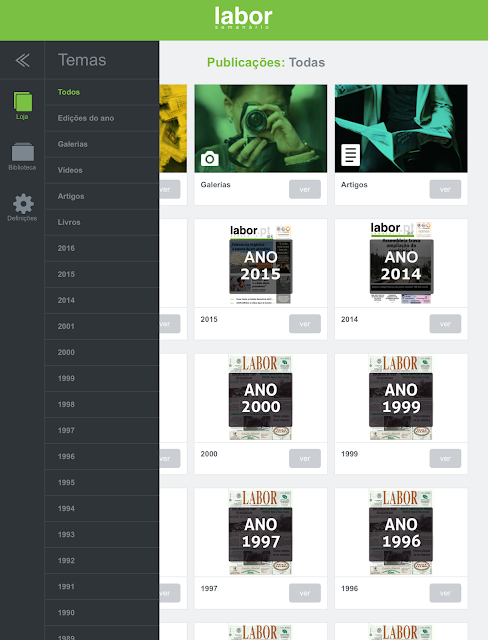Filter by year 2015 in sidebar
The height and width of the screenshot is (640, 488).
(102, 275)
